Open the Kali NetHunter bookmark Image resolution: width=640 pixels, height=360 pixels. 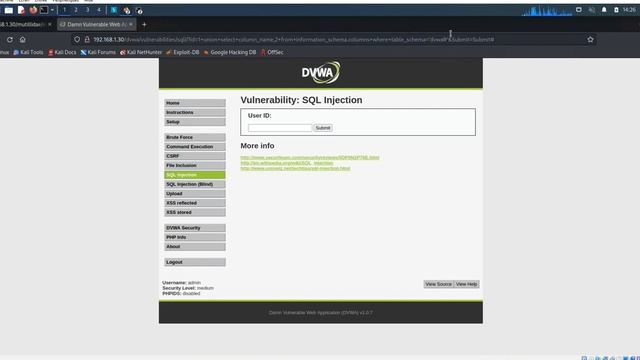(x=141, y=52)
